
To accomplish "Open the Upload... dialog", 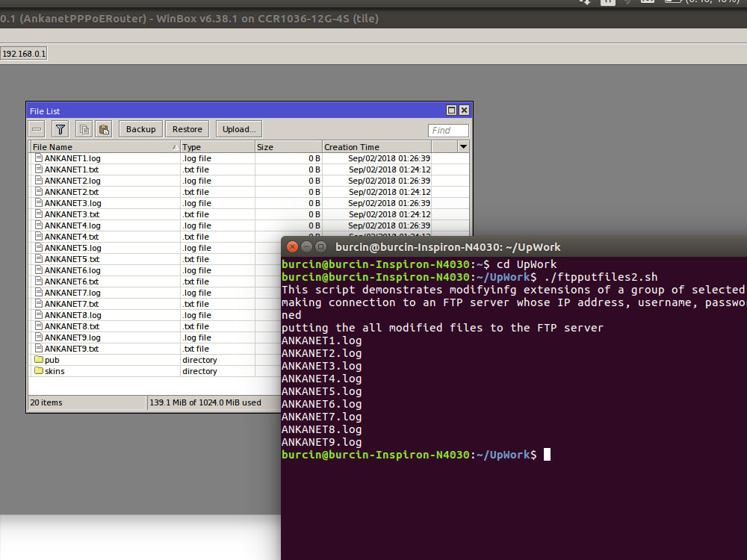I will click(238, 128).
